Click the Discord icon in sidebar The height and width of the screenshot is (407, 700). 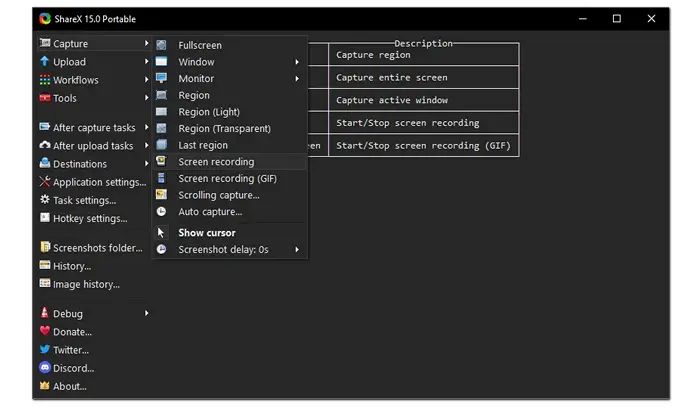click(x=44, y=368)
